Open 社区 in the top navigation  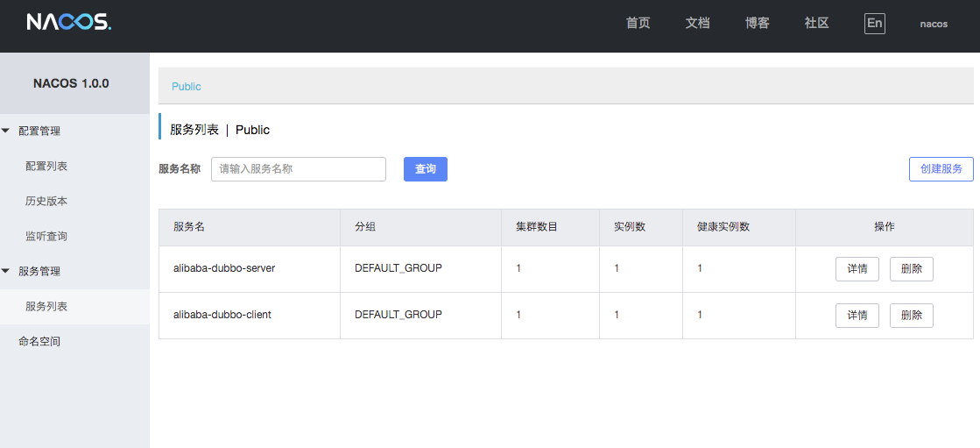pyautogui.click(x=817, y=24)
